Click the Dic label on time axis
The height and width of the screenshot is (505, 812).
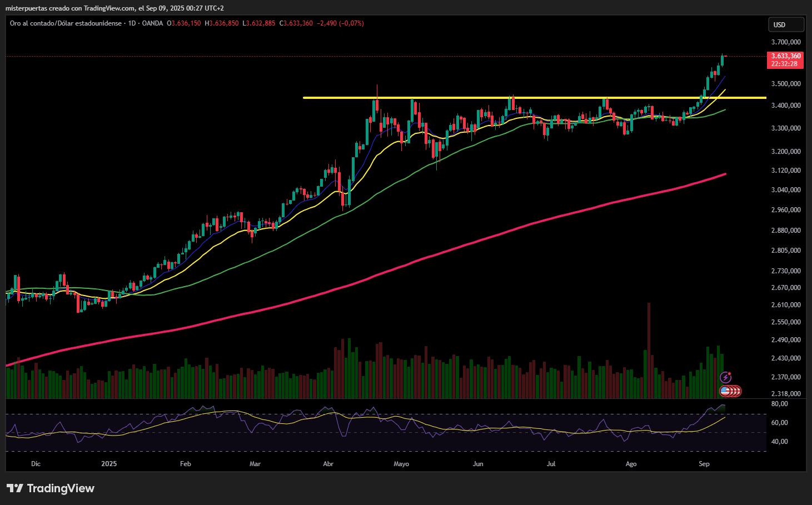(36, 464)
